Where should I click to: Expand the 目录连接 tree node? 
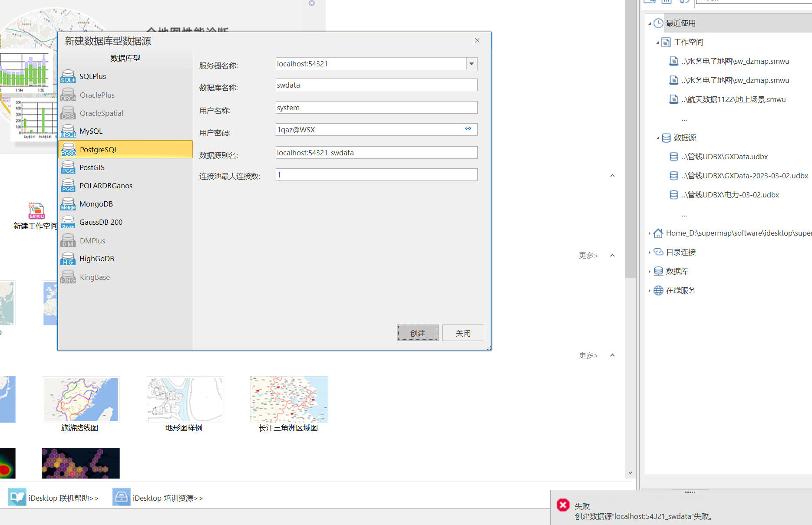[x=650, y=253]
